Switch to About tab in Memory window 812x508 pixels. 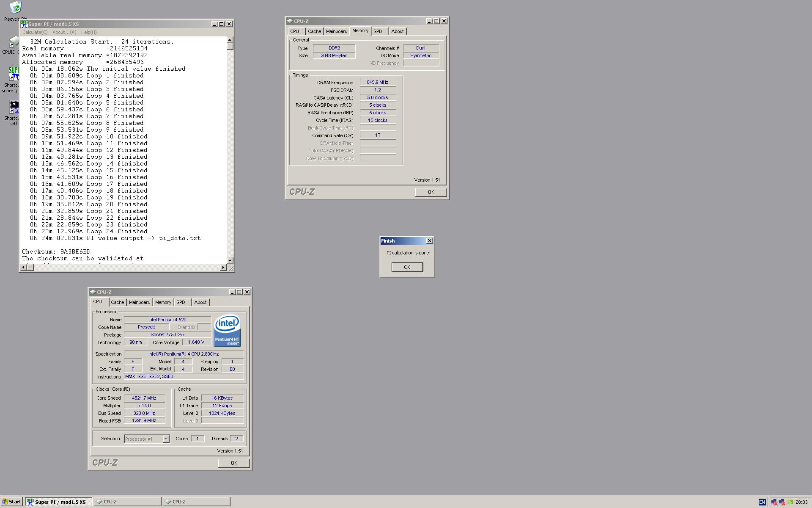tap(398, 31)
